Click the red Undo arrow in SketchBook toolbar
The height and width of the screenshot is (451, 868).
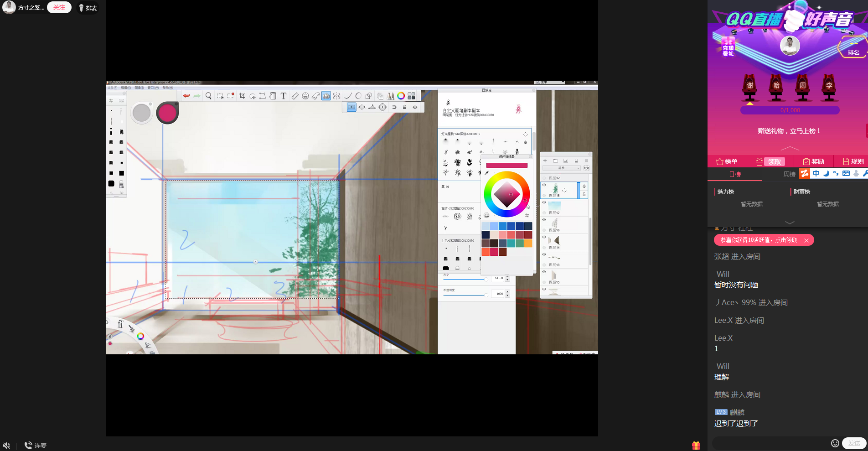pos(186,96)
